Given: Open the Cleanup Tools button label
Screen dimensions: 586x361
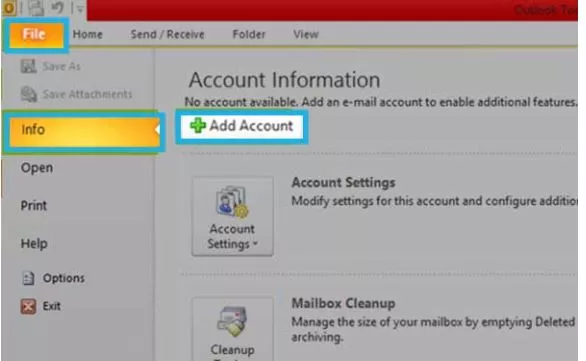Looking at the screenshot, I should pyautogui.click(x=232, y=352).
